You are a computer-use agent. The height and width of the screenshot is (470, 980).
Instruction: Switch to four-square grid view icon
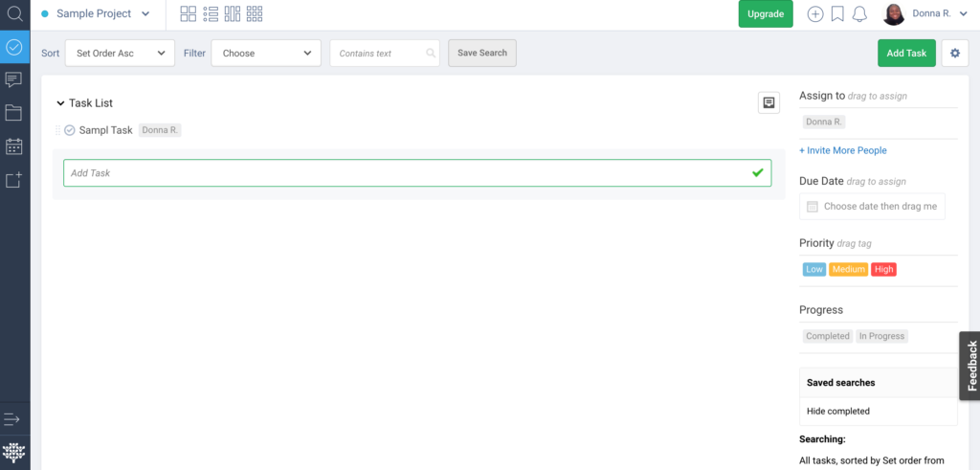tap(189, 13)
